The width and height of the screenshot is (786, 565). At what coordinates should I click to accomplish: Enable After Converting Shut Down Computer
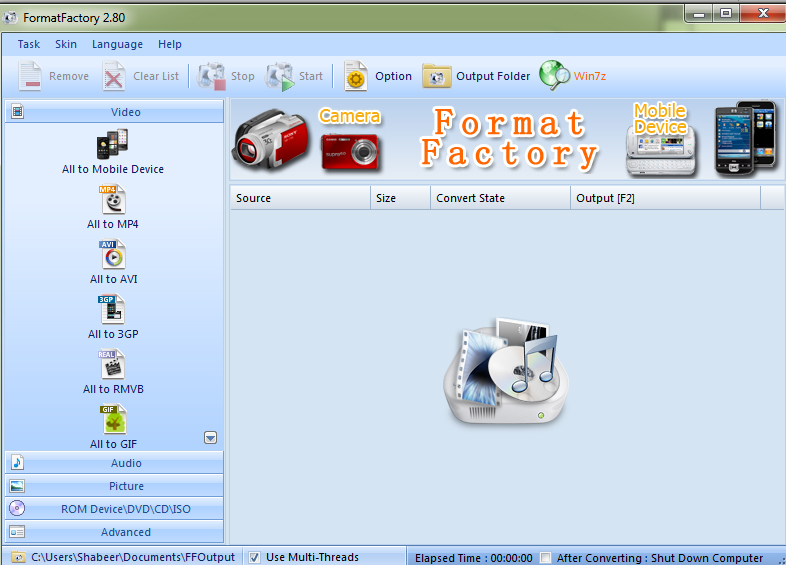[545, 558]
